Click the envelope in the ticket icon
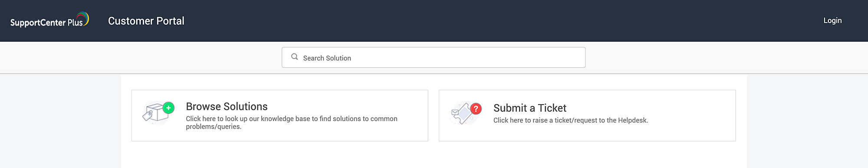This screenshot has height=168, width=868. tap(455, 112)
